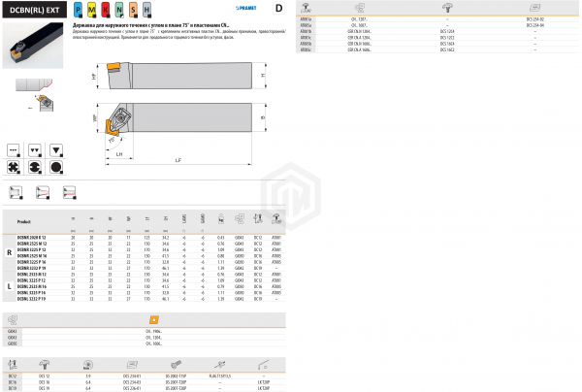Click the solid circle cutting condition icon
Screen dimensions: 582x392
[x=57, y=167]
